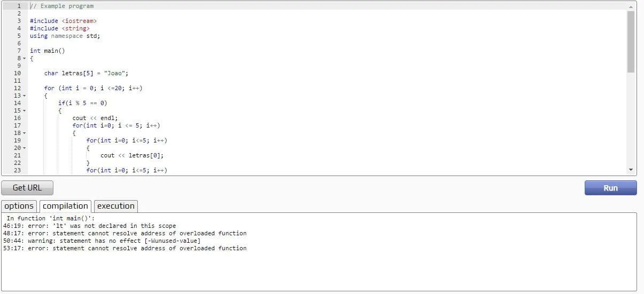Click the #include <iostream> line

click(63, 21)
